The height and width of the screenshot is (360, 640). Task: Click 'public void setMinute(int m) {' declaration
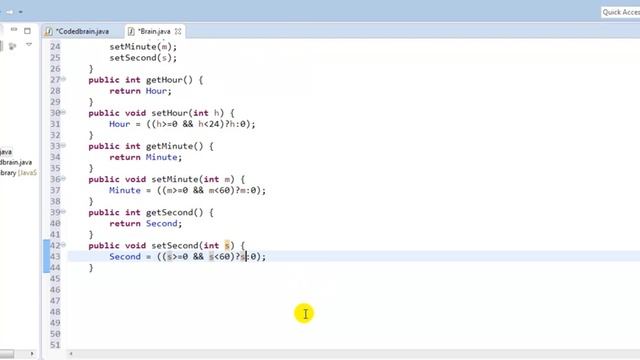(x=167, y=179)
